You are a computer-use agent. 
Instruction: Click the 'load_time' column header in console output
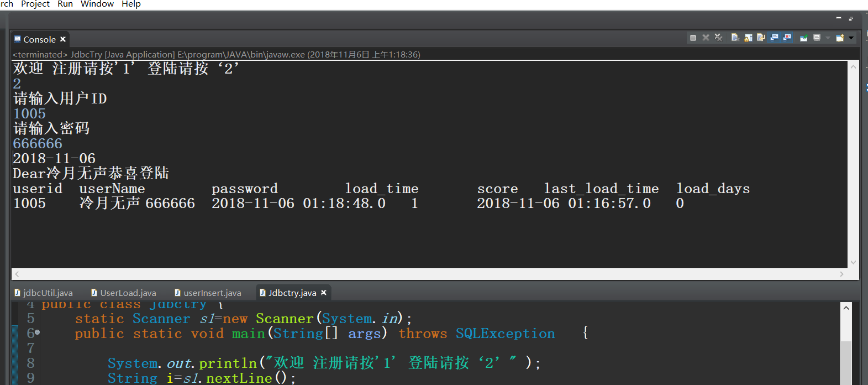(382, 189)
